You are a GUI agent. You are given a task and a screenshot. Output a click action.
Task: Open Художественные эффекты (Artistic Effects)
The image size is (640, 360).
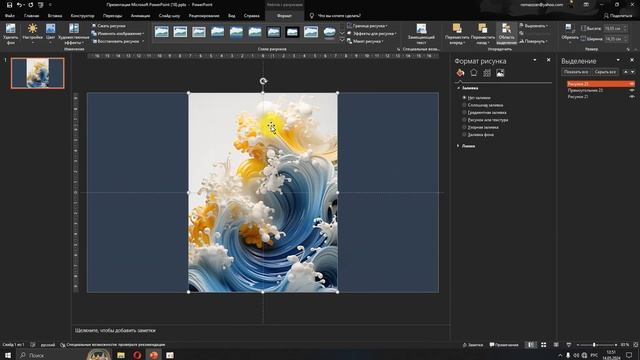coord(74,34)
